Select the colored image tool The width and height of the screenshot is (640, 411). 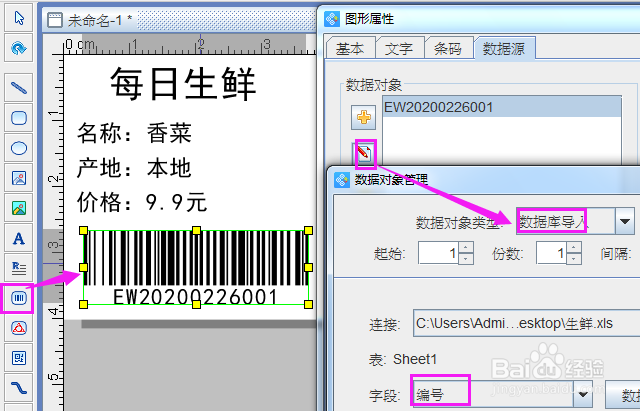[19, 208]
